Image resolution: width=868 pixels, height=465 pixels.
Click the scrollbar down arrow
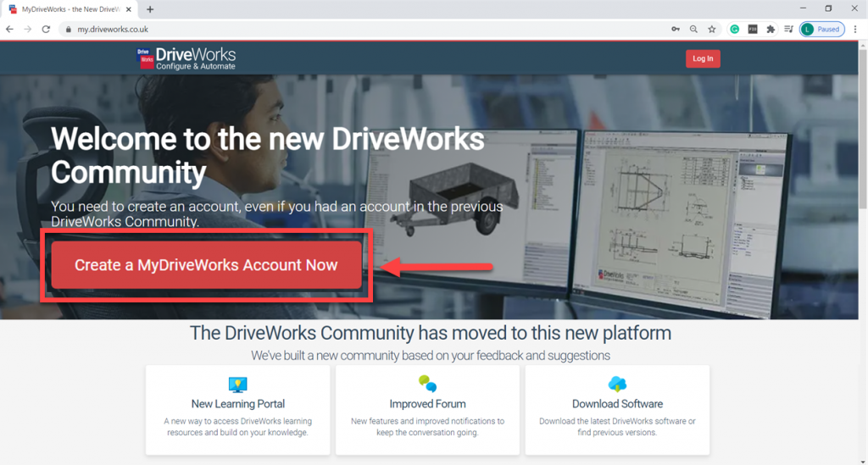pos(862,461)
